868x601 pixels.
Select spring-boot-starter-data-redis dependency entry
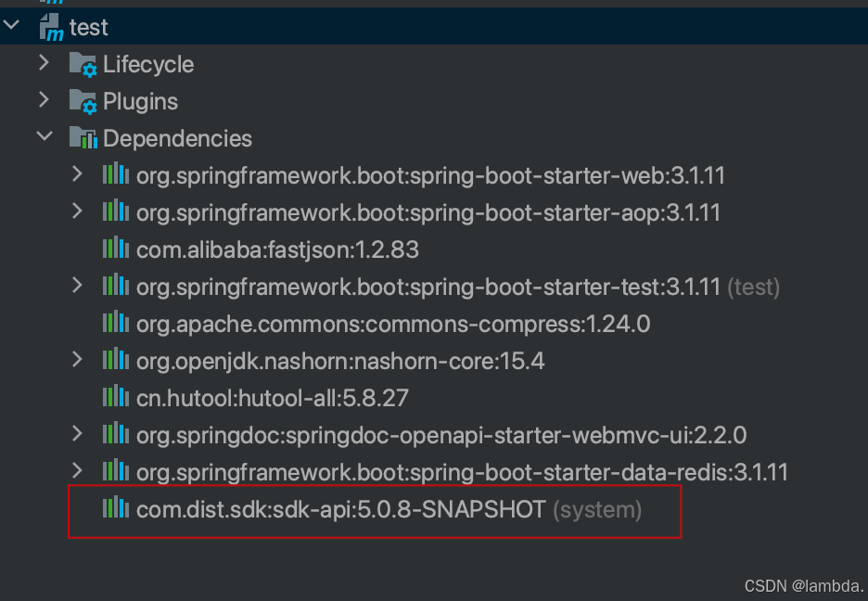coord(462,473)
